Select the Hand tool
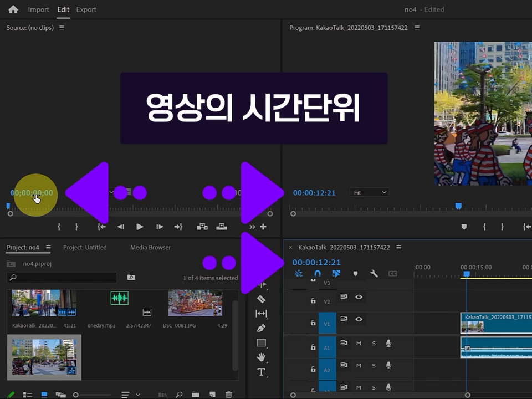The height and width of the screenshot is (399, 532). [x=261, y=357]
